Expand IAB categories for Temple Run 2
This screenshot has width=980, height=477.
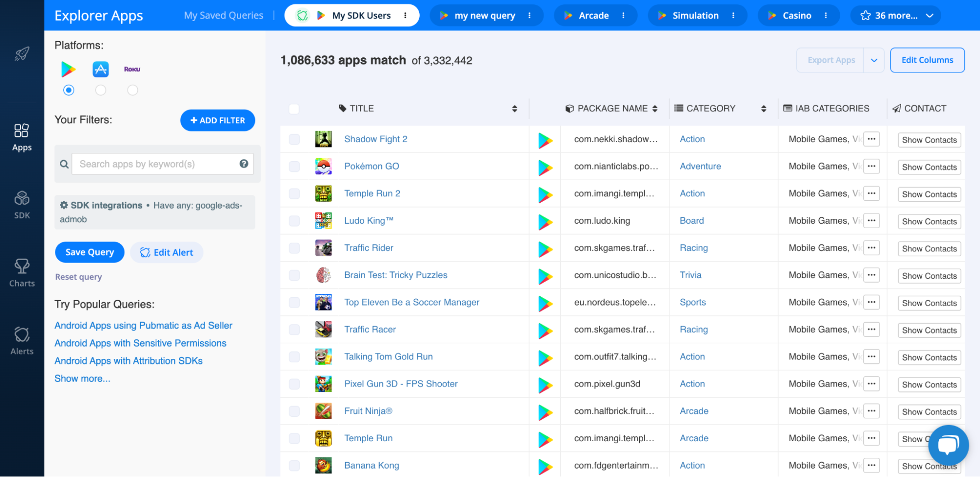[872, 193]
